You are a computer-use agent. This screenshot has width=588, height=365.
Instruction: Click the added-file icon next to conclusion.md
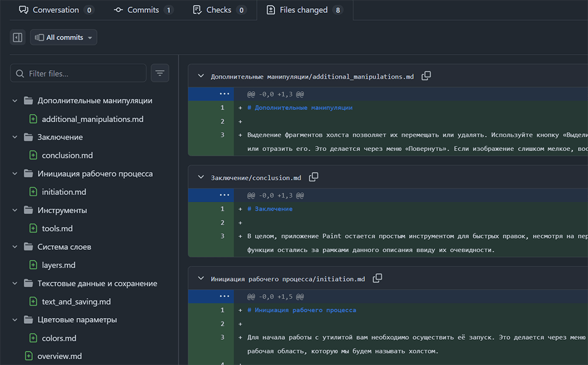click(34, 155)
